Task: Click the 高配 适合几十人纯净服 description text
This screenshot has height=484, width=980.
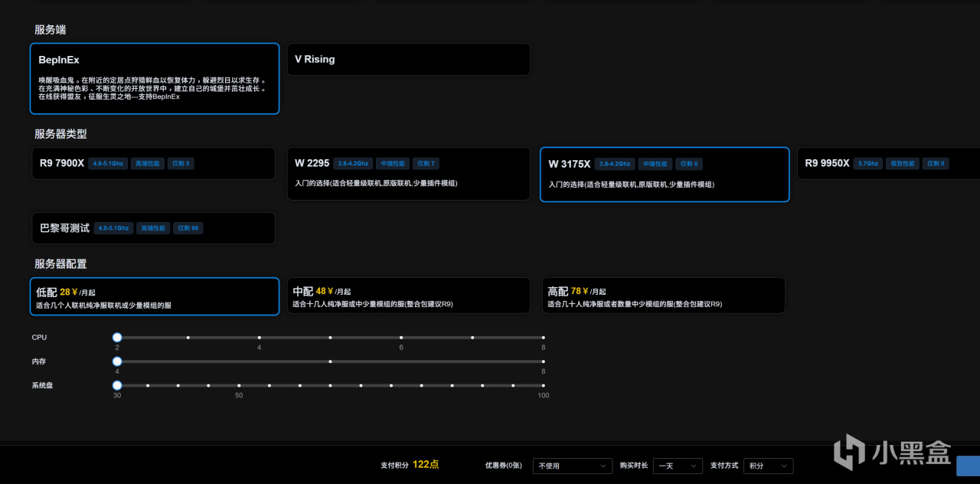Action: [635, 304]
